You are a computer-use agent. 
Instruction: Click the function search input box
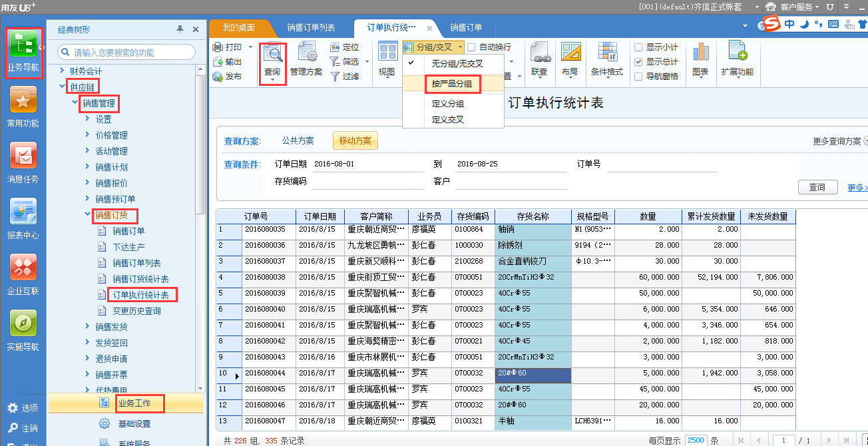(x=126, y=52)
